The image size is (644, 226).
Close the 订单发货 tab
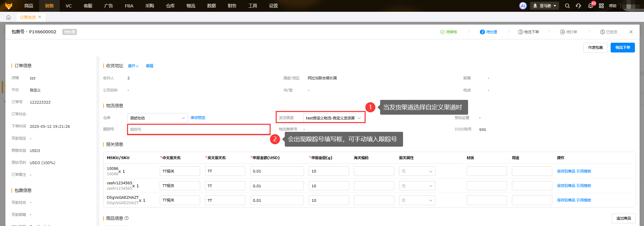40,17
